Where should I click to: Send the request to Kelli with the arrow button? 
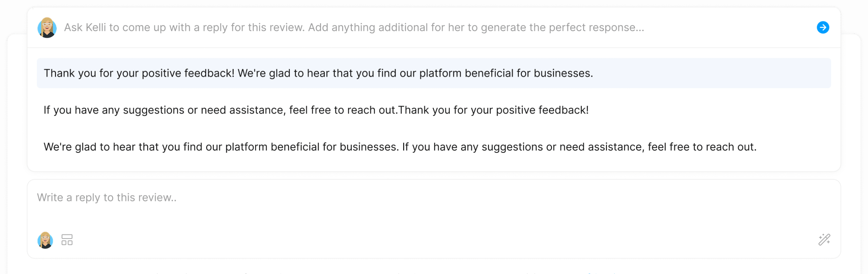[823, 27]
